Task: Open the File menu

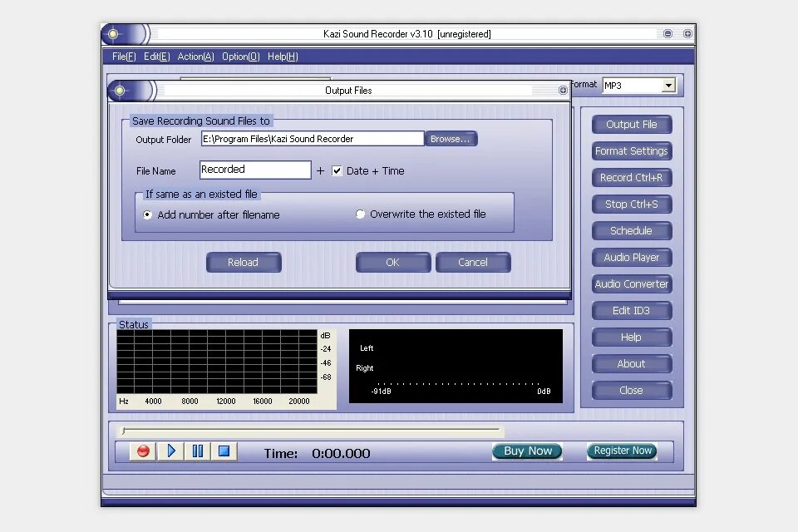Action: pos(124,57)
